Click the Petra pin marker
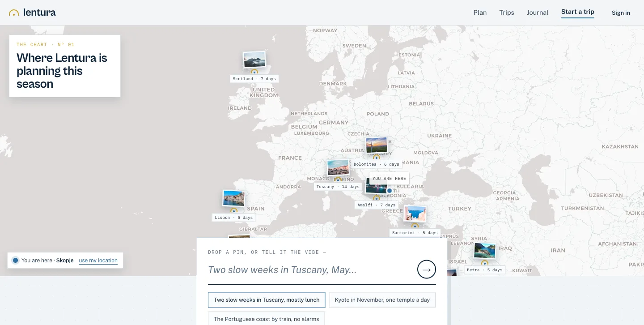This screenshot has width=644, height=325. tap(484, 263)
